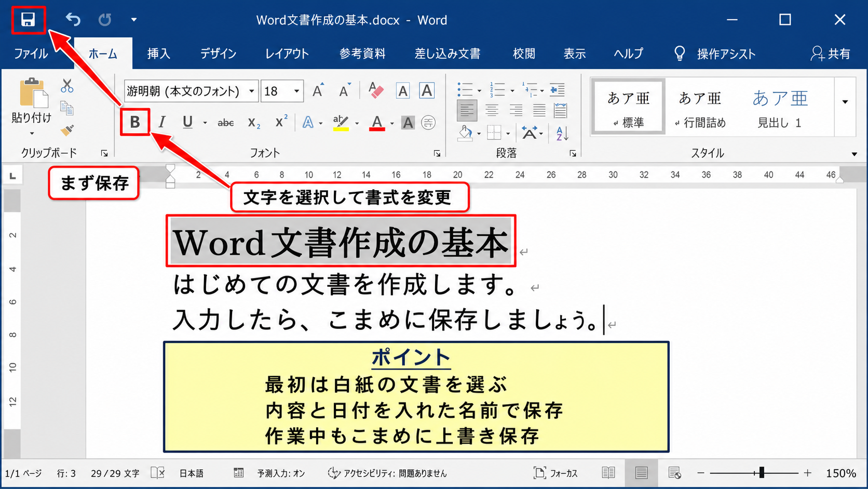Open the borders button

494,133
